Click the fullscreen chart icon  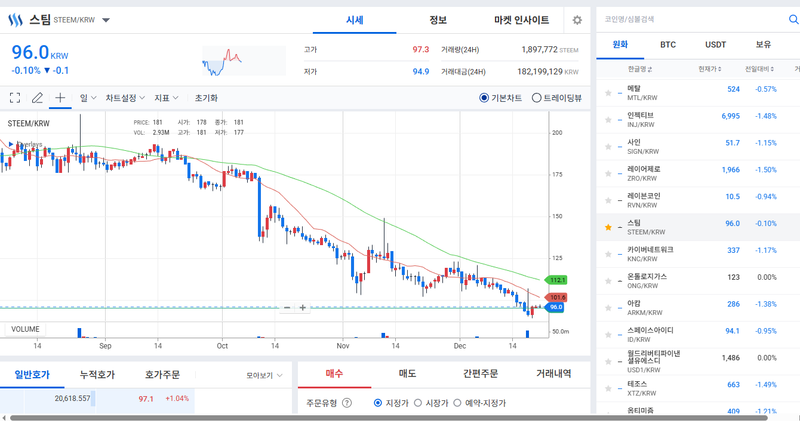[15, 98]
